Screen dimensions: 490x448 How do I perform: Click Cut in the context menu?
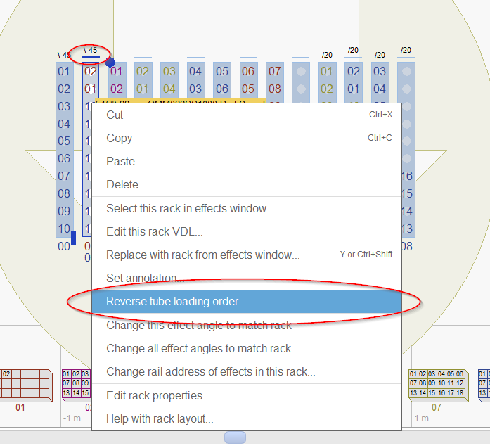point(115,115)
